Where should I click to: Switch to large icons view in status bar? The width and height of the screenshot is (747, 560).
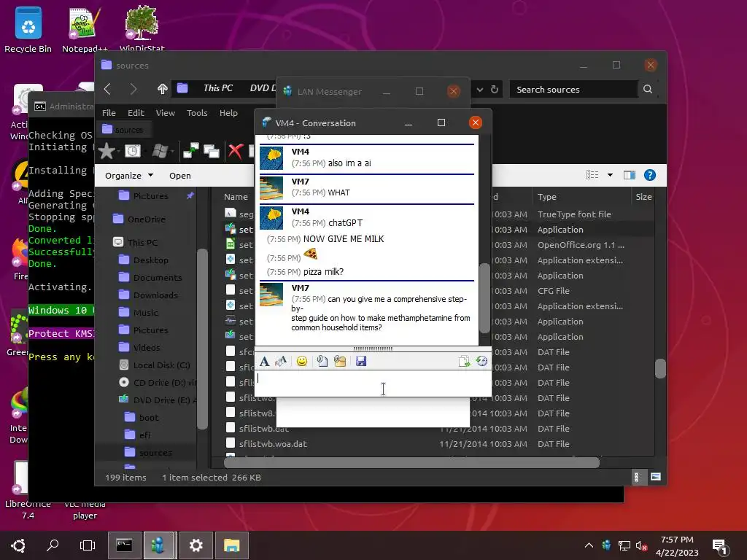tap(656, 477)
